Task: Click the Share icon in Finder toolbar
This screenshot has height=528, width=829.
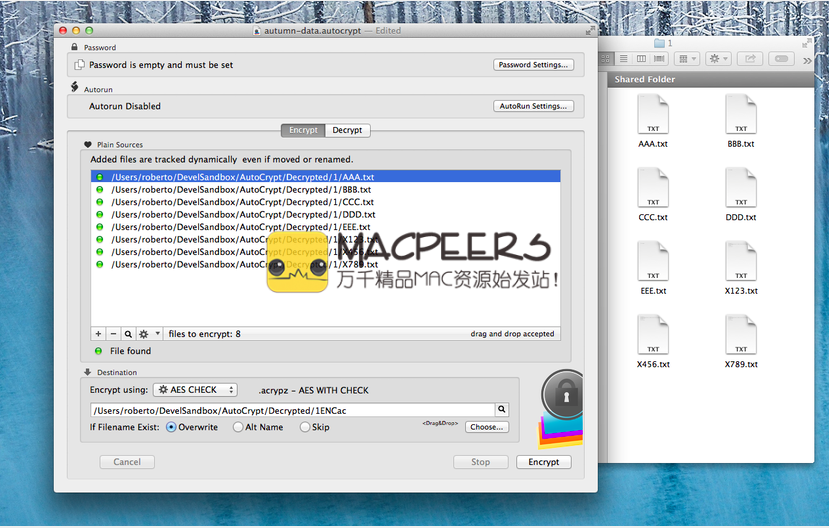Action: [x=750, y=59]
